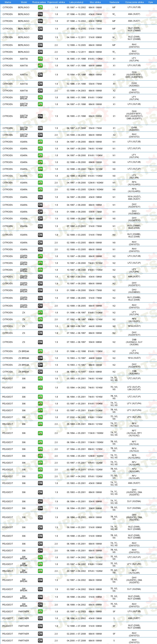The image size is (157, 644).
Task: Click the 'Model' column header
Action: click(x=24, y=2)
